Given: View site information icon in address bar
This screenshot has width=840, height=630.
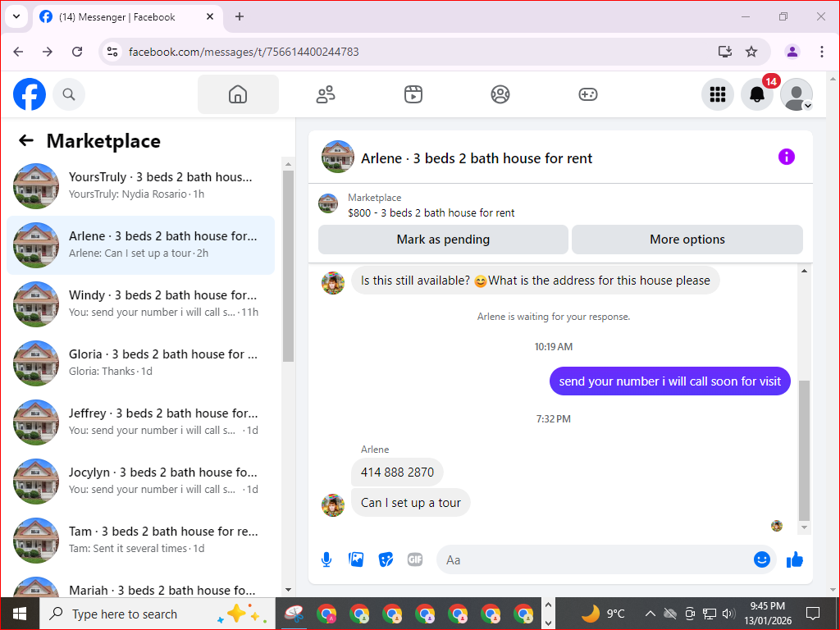Looking at the screenshot, I should pyautogui.click(x=112, y=52).
